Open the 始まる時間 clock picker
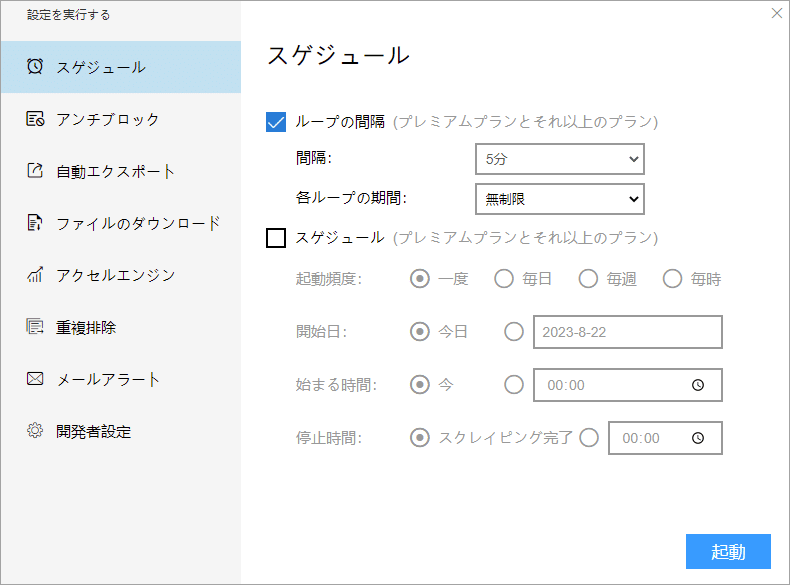 tap(698, 385)
